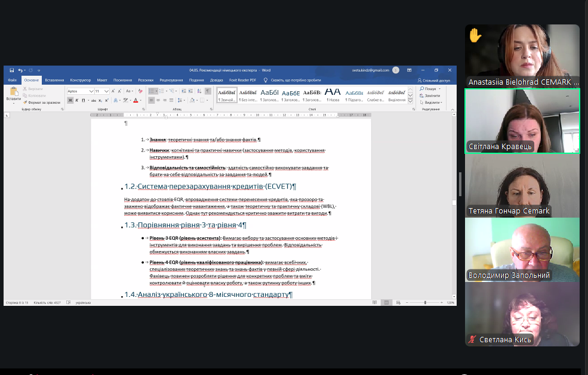
Task: Increase paragraph indent
Action: click(190, 91)
